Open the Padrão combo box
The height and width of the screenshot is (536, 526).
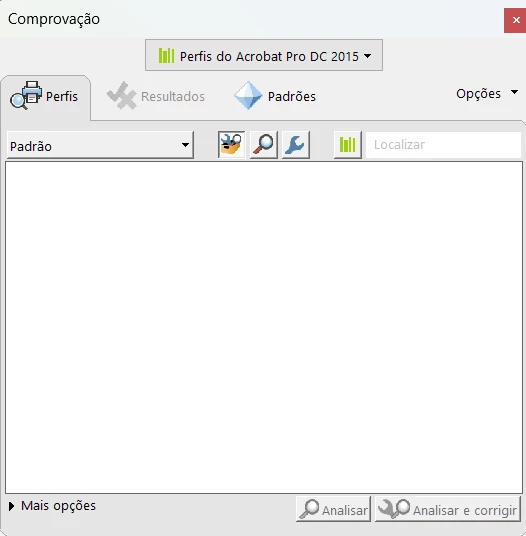[100, 145]
